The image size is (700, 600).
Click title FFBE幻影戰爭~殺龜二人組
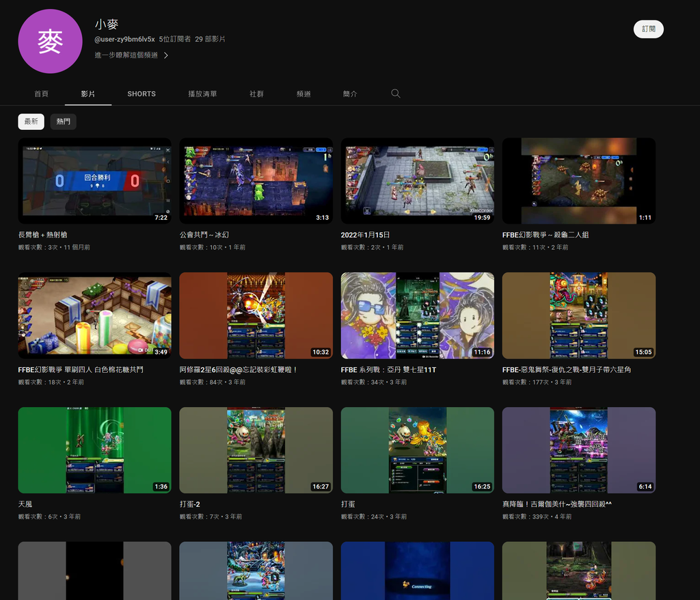[x=545, y=235]
